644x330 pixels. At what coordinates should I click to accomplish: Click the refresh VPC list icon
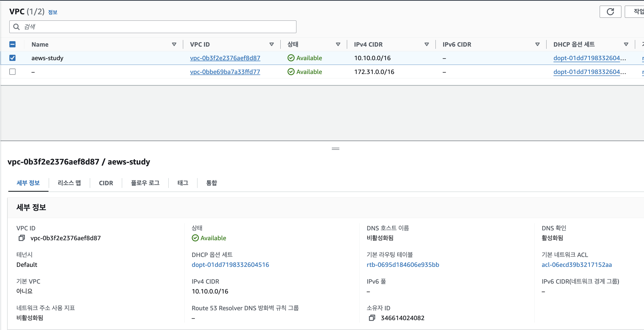610,12
